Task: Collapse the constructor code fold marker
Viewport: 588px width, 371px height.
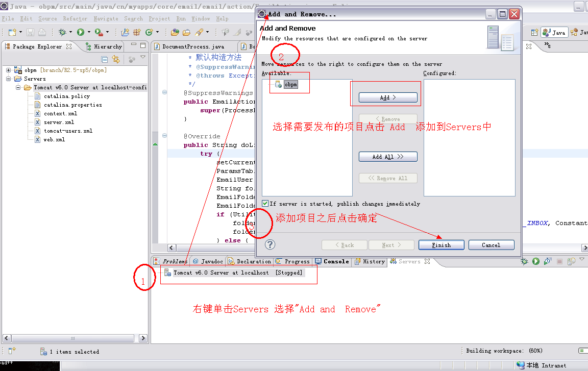Action: 164,92
